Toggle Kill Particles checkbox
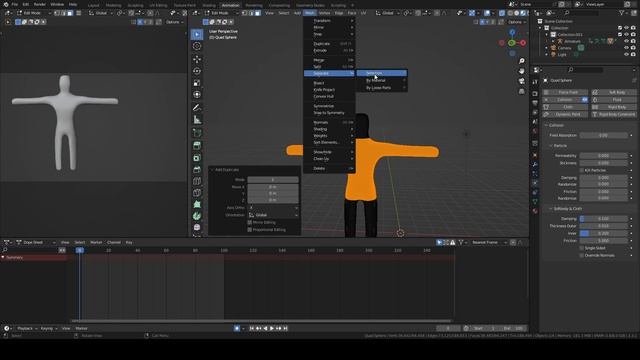This screenshot has width=640, height=360. tap(582, 170)
